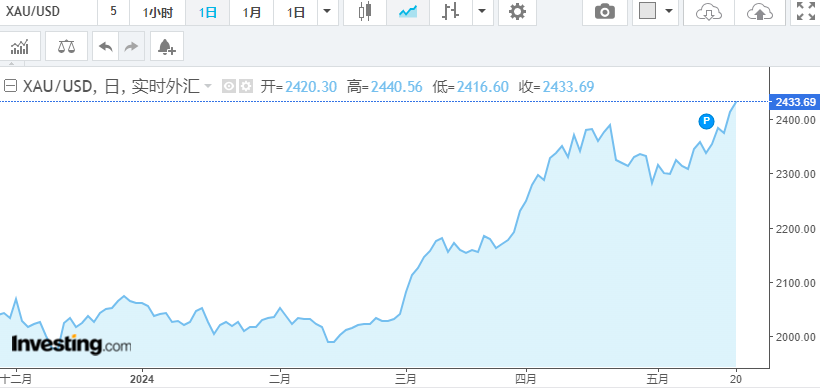Take a chart snapshot with the camera icon
Viewport: 820px width, 388px height.
click(605, 12)
